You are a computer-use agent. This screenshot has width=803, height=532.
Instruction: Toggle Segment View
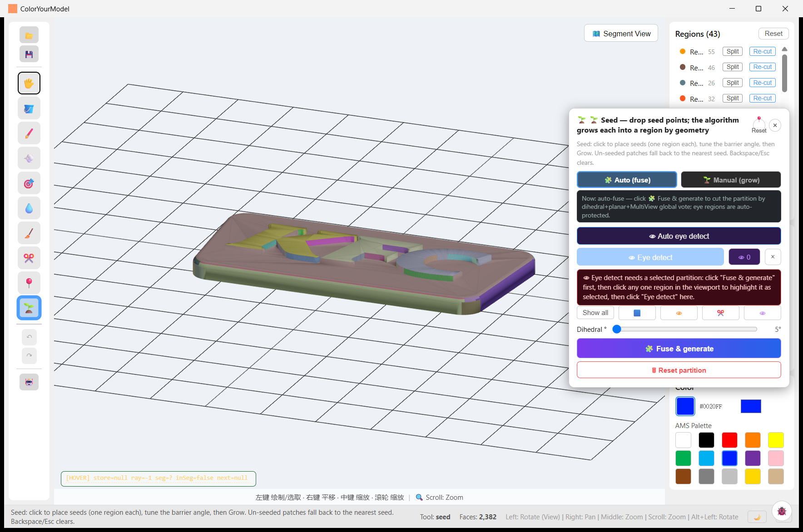click(x=621, y=33)
